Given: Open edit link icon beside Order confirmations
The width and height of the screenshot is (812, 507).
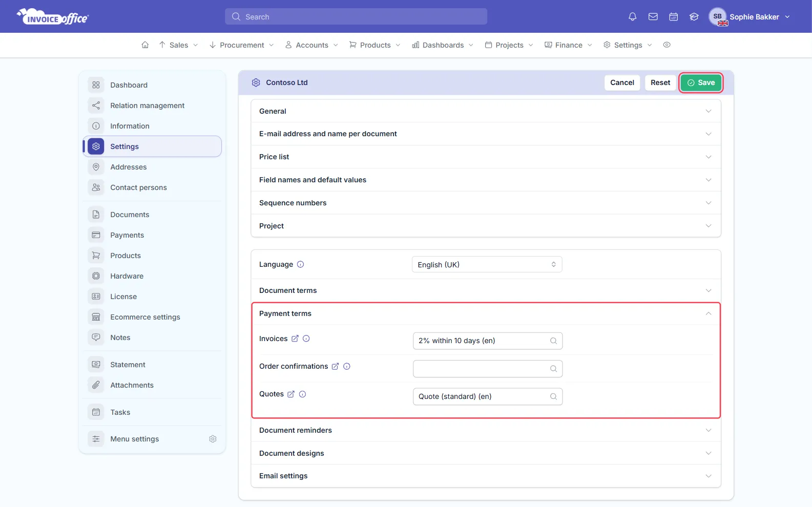Looking at the screenshot, I should 335,366.
